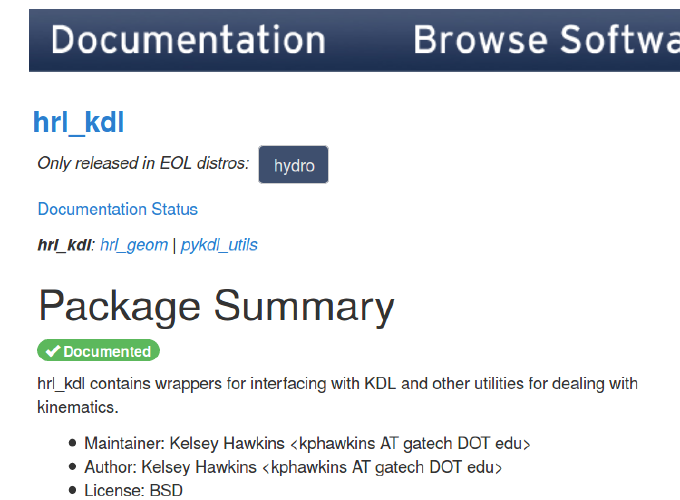Click the License BSD entry
This screenshot has width=680, height=500.
(x=133, y=490)
